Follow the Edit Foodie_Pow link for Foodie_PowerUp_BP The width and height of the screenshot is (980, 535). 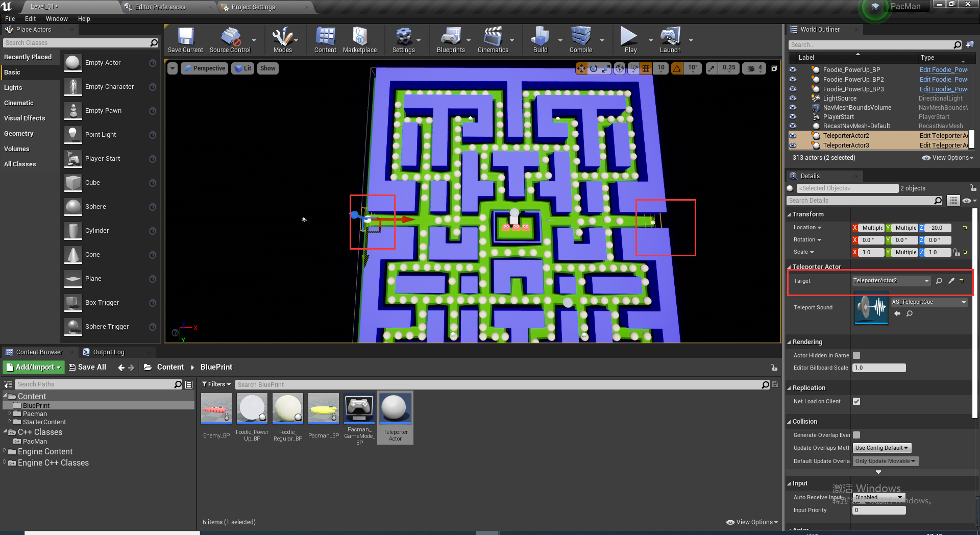(x=942, y=70)
